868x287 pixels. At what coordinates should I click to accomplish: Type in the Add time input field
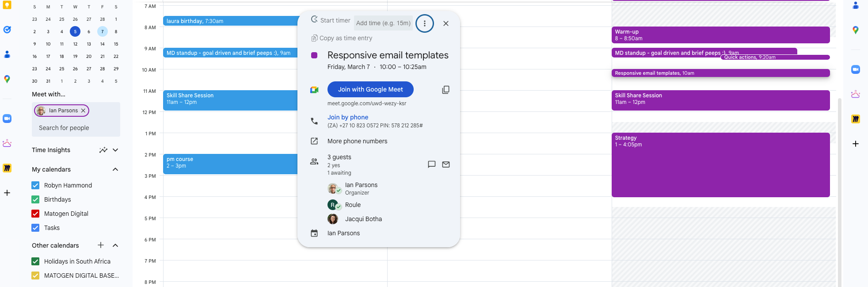coord(383,23)
